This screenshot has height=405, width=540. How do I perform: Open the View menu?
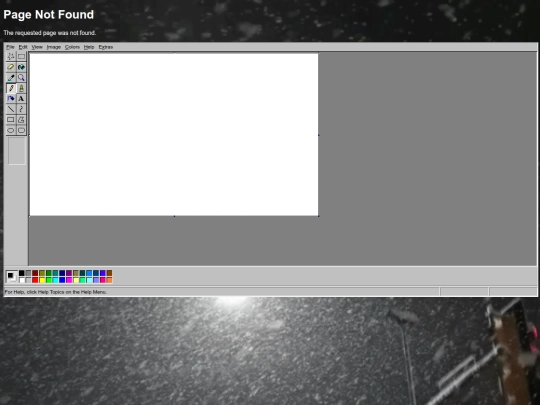(x=37, y=47)
